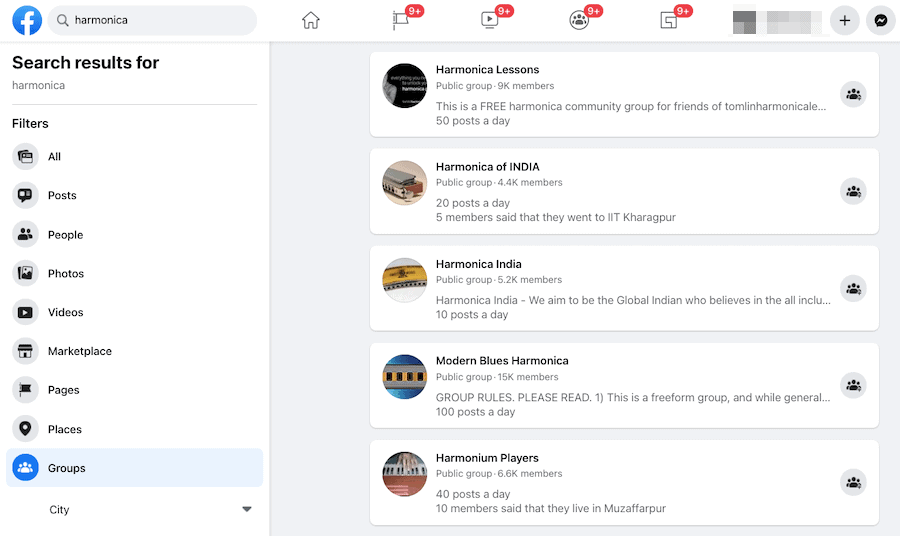900x536 pixels.
Task: Select the Places filter
Action: pyautogui.click(x=65, y=429)
